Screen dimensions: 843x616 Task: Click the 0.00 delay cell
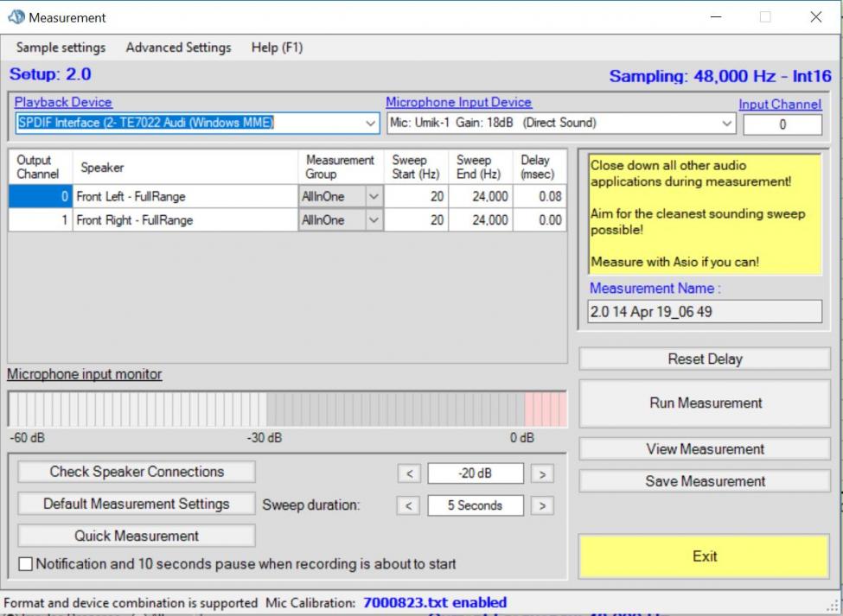(x=540, y=220)
